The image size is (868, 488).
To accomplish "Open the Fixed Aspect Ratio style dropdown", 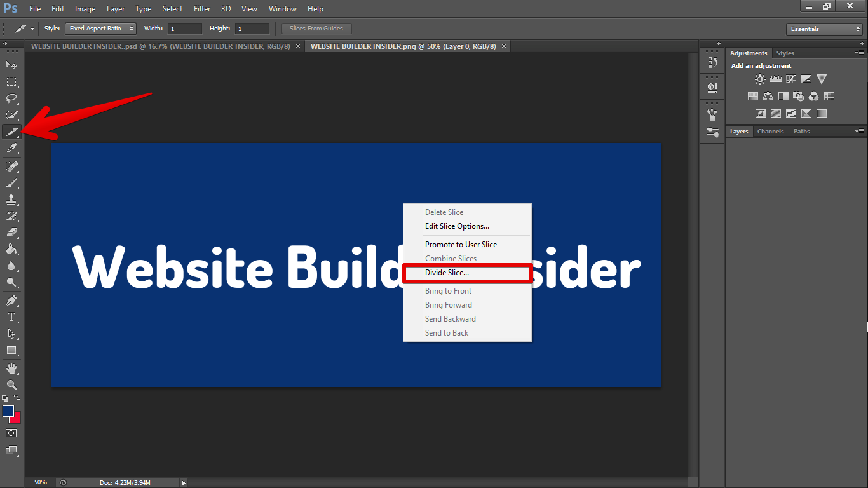I will (100, 28).
